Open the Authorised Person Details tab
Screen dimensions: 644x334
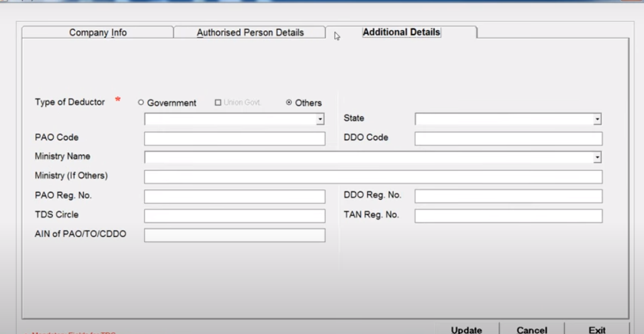tap(250, 33)
